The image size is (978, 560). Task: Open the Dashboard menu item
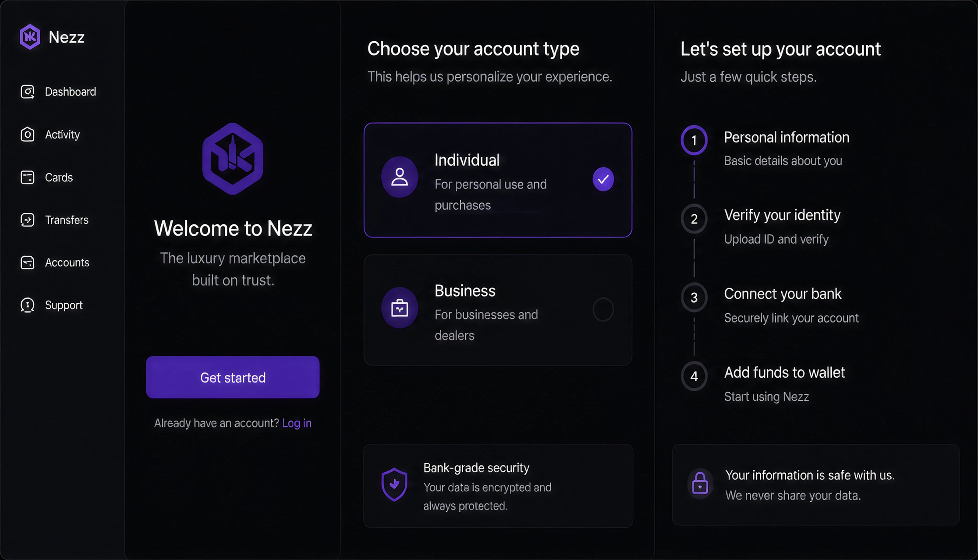click(58, 92)
